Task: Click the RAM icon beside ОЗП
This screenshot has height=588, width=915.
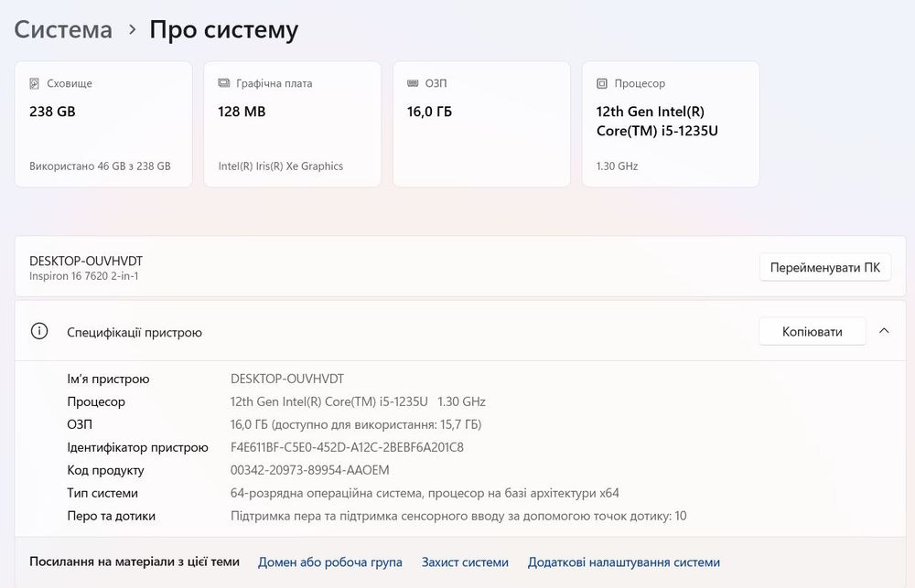Action: point(414,83)
